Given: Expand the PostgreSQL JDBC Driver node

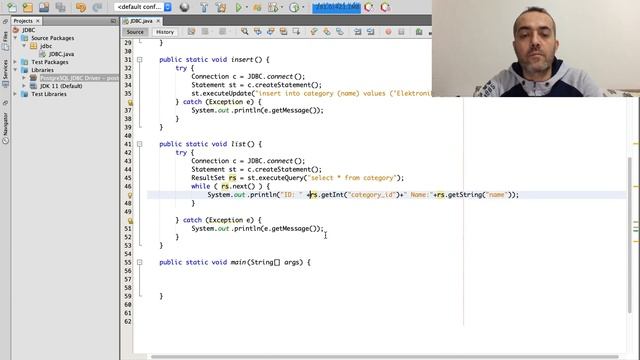Looking at the screenshot, I should [x=24, y=78].
